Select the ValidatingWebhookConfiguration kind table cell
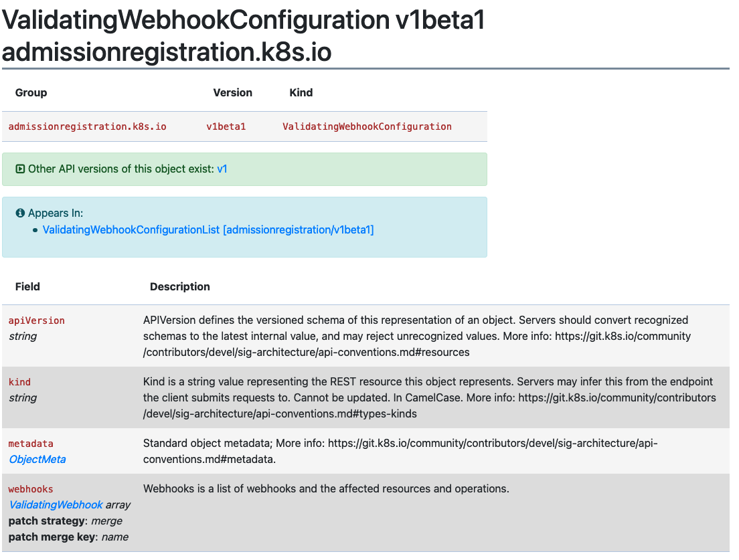The image size is (739, 560). coord(367,126)
